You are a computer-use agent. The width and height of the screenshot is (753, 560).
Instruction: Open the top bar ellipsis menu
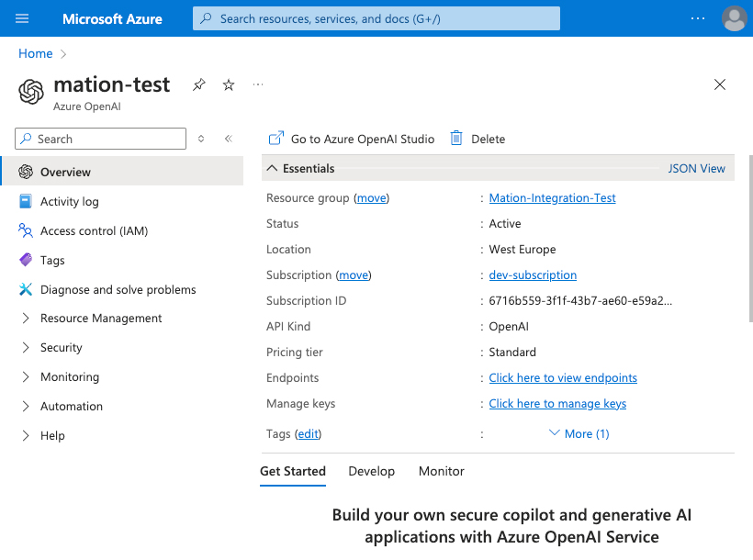(698, 18)
